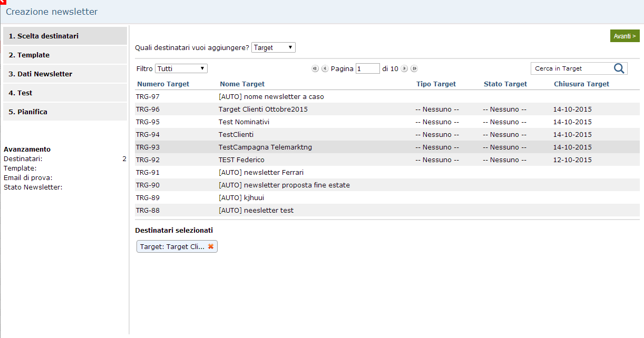Sort by the Numero Target column
The image size is (644, 338).
point(163,84)
